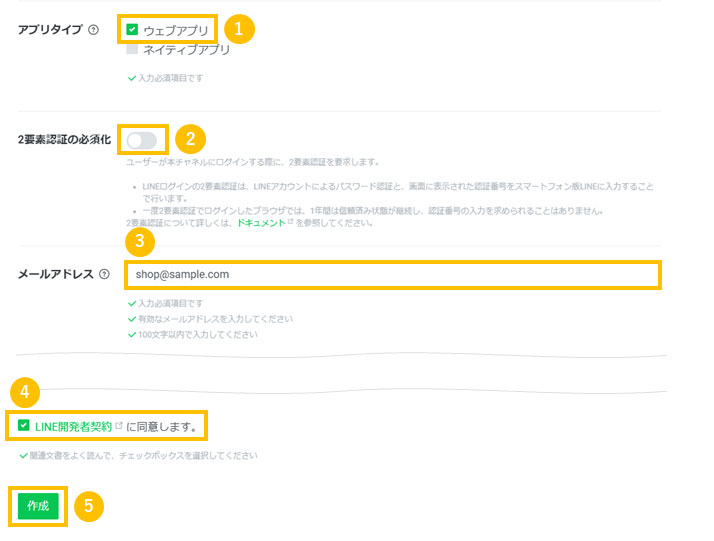The height and width of the screenshot is (541, 714).
Task: Check the ネイティブアプリ checkbox
Action: (x=132, y=49)
